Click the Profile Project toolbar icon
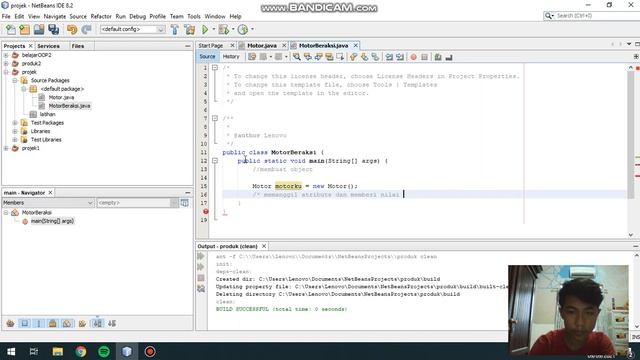Viewport: 640px width, 360px height. (x=242, y=29)
